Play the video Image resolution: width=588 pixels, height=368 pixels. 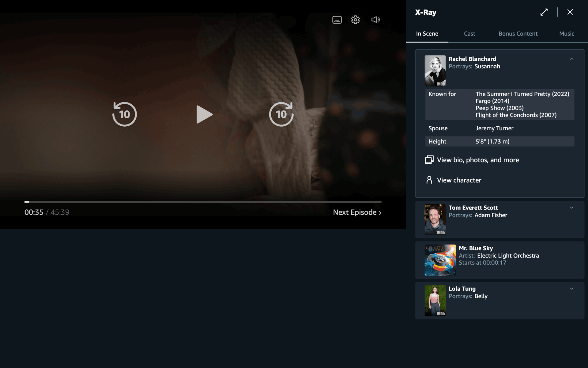pyautogui.click(x=204, y=114)
